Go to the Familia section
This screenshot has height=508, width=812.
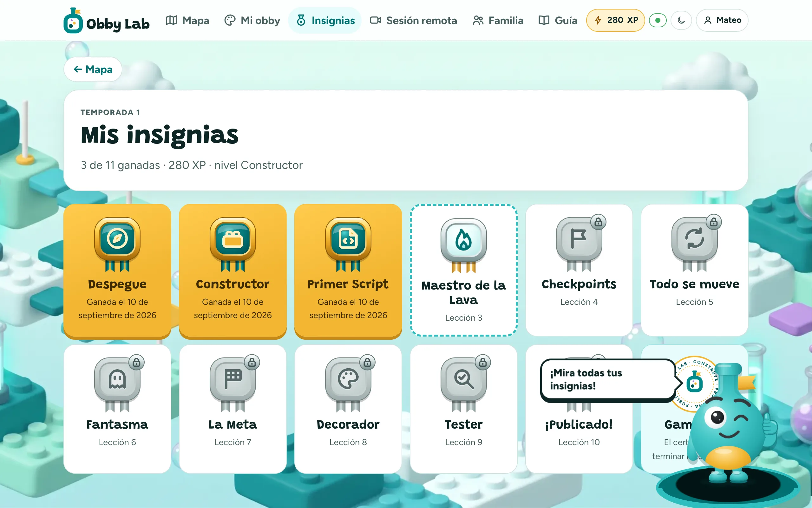pyautogui.click(x=498, y=21)
